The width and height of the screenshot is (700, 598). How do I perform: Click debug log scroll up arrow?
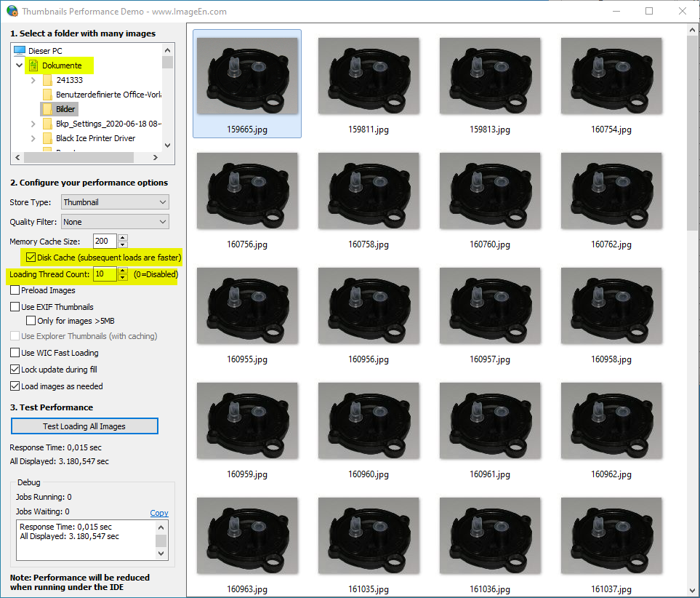coord(161,528)
